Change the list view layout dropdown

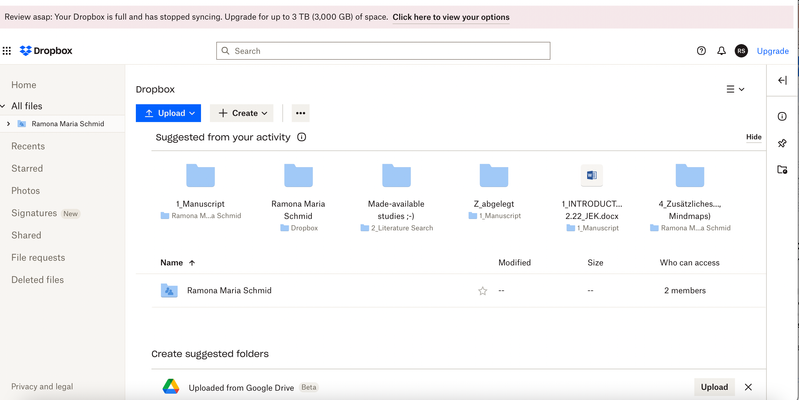[735, 89]
